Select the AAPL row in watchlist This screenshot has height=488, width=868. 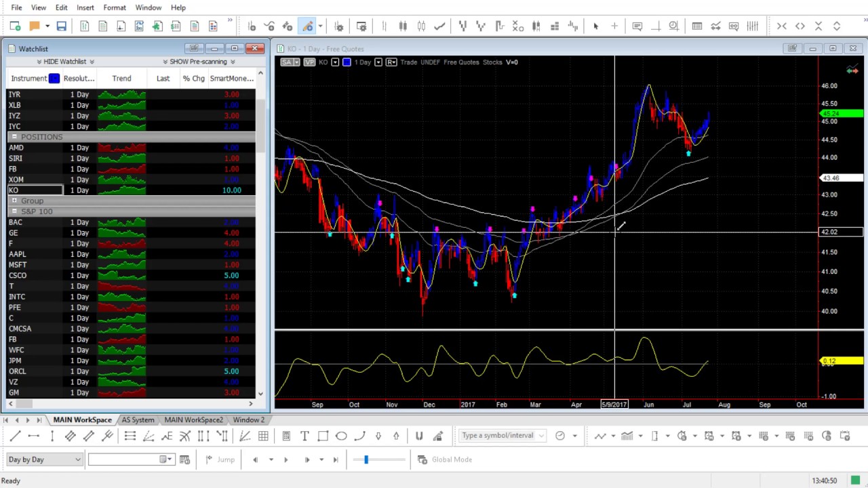(x=132, y=254)
